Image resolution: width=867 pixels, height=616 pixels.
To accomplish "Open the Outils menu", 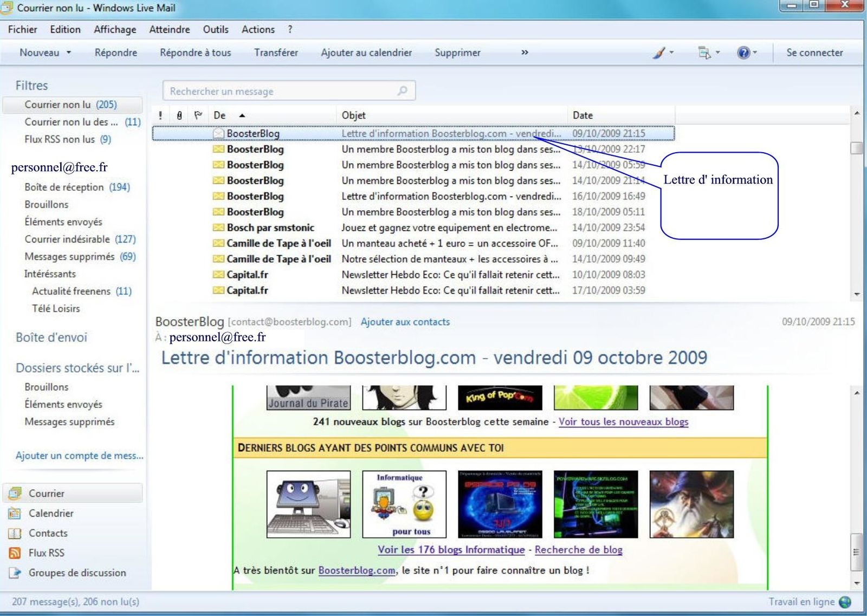I will [215, 29].
